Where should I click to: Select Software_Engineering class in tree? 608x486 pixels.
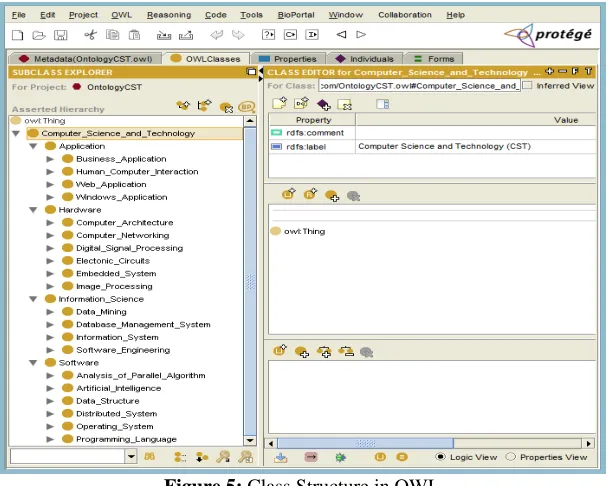123,350
